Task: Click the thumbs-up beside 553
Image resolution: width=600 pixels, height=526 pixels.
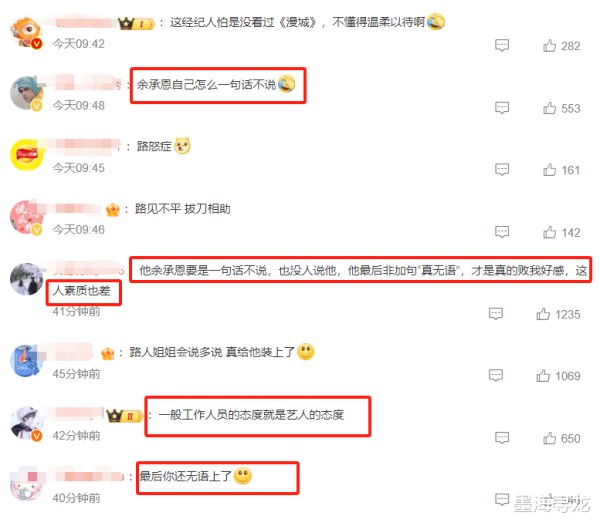Action: [x=549, y=108]
